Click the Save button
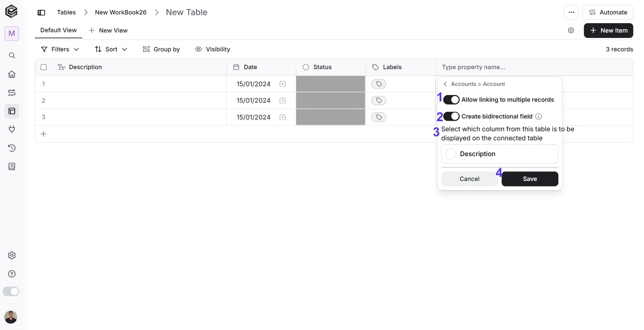The image size is (644, 330). coord(530,179)
